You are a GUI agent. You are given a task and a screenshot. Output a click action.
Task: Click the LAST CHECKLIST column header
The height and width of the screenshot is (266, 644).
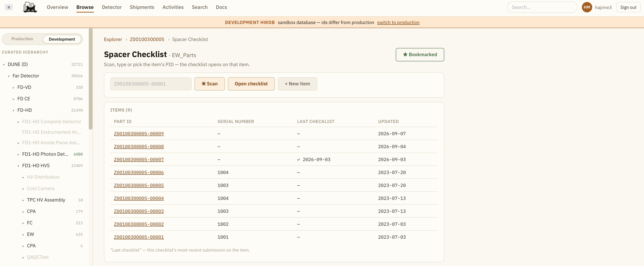tap(316, 122)
